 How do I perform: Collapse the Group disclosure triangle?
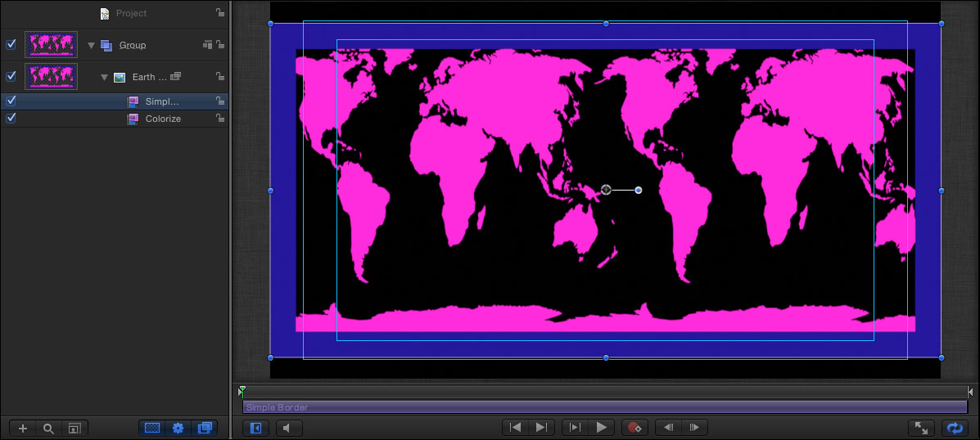tap(92, 45)
